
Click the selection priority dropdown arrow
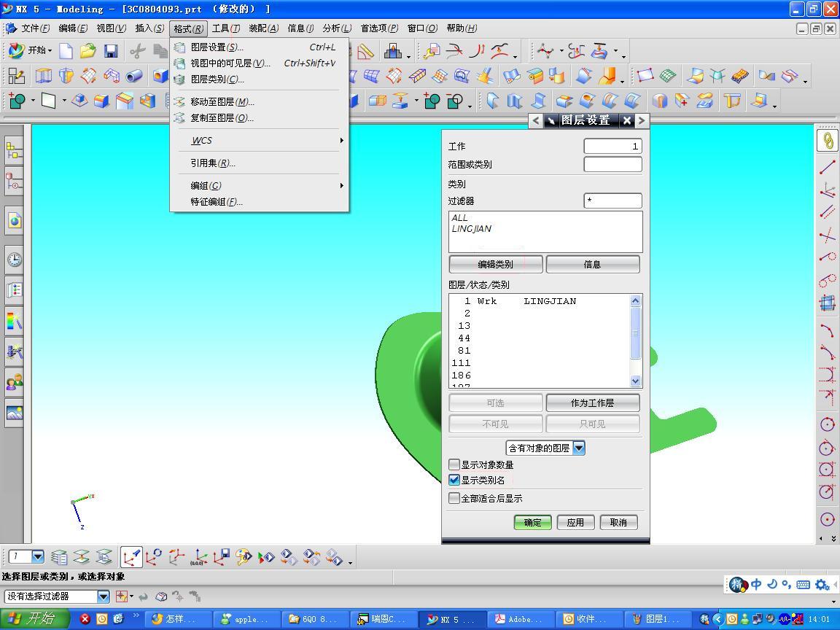coord(131,596)
